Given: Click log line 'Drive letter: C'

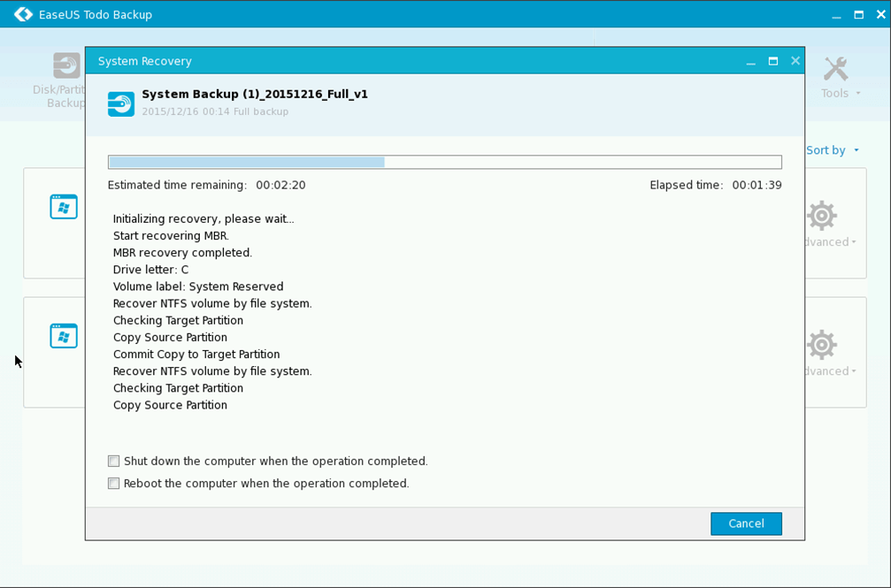Looking at the screenshot, I should point(150,270).
